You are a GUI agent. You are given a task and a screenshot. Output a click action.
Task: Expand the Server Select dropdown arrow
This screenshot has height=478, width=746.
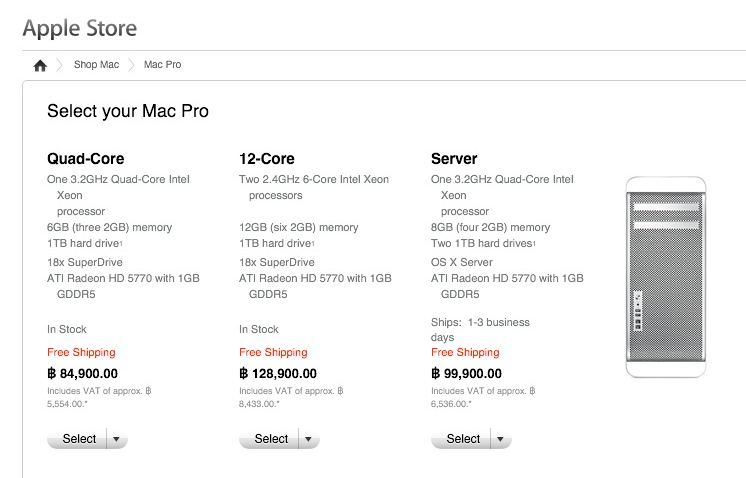tap(501, 439)
